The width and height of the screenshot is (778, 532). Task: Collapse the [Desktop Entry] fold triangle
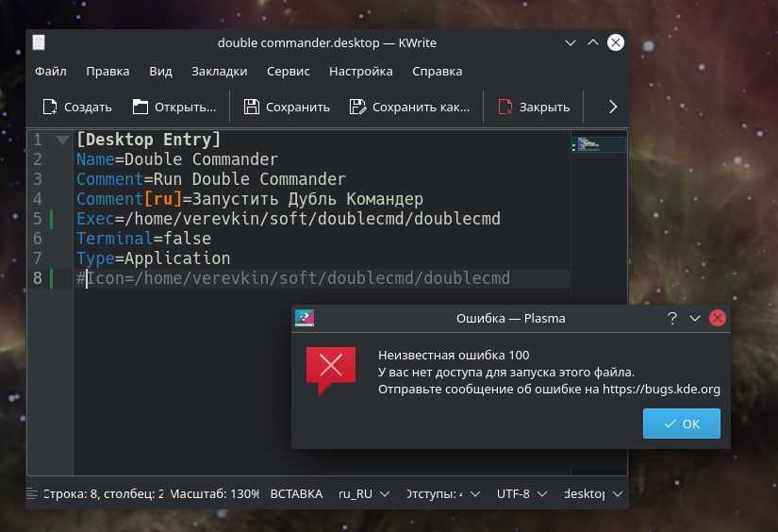[62, 140]
